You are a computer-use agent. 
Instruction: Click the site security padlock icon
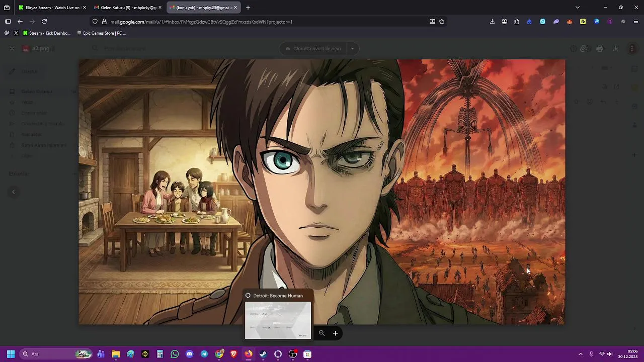[x=104, y=22]
